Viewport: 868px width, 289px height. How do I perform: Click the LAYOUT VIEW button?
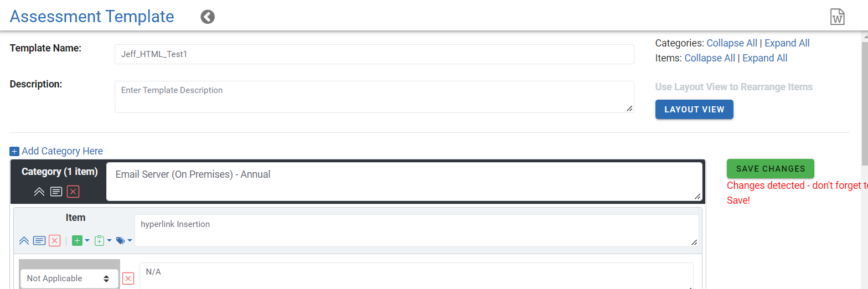pyautogui.click(x=694, y=110)
